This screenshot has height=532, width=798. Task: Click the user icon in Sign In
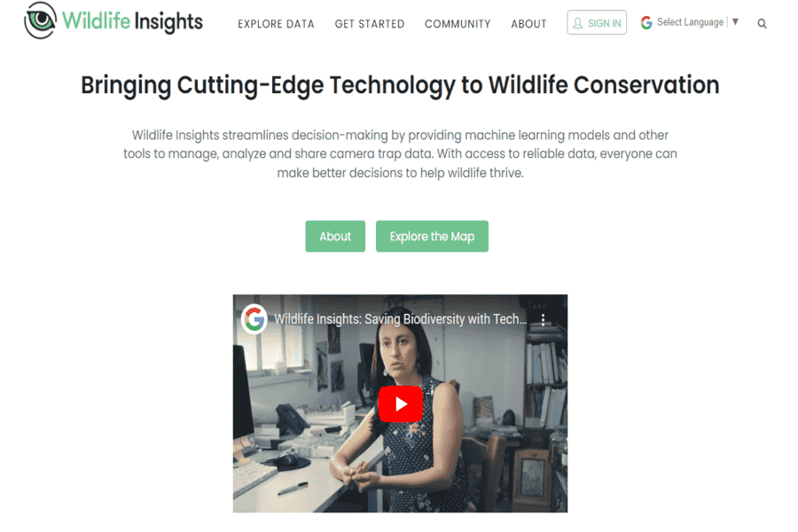coord(577,23)
